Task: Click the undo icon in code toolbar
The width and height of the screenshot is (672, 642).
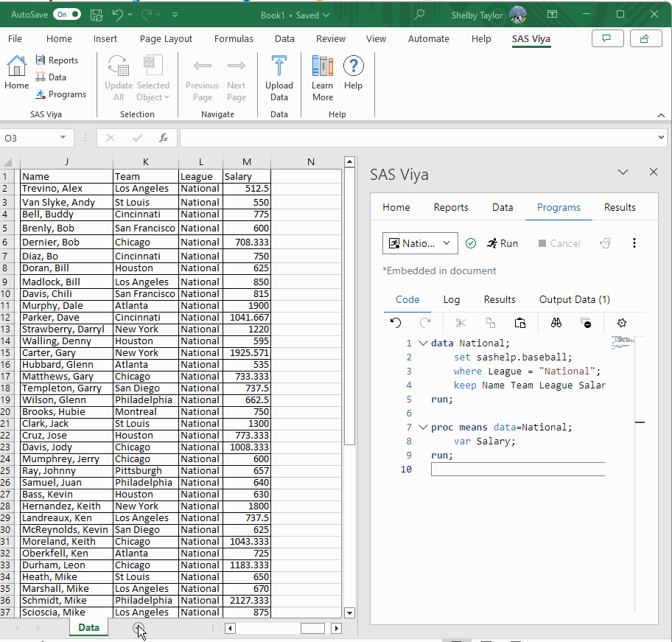Action: [396, 323]
